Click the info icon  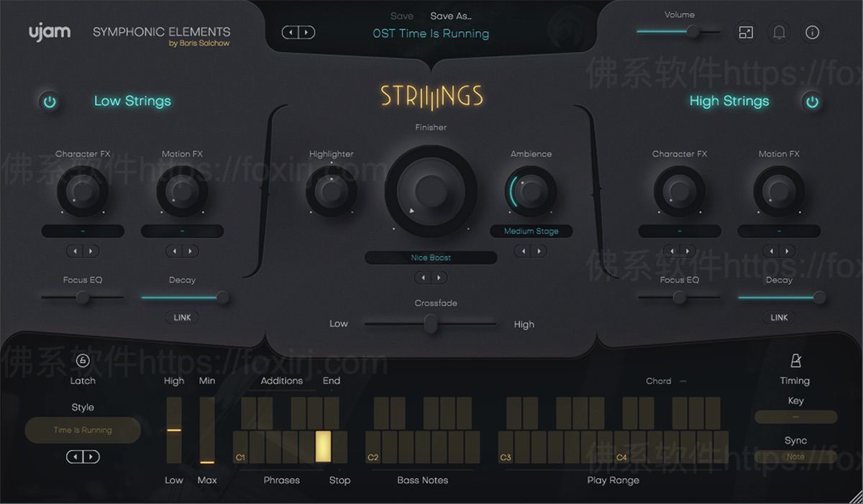click(813, 32)
